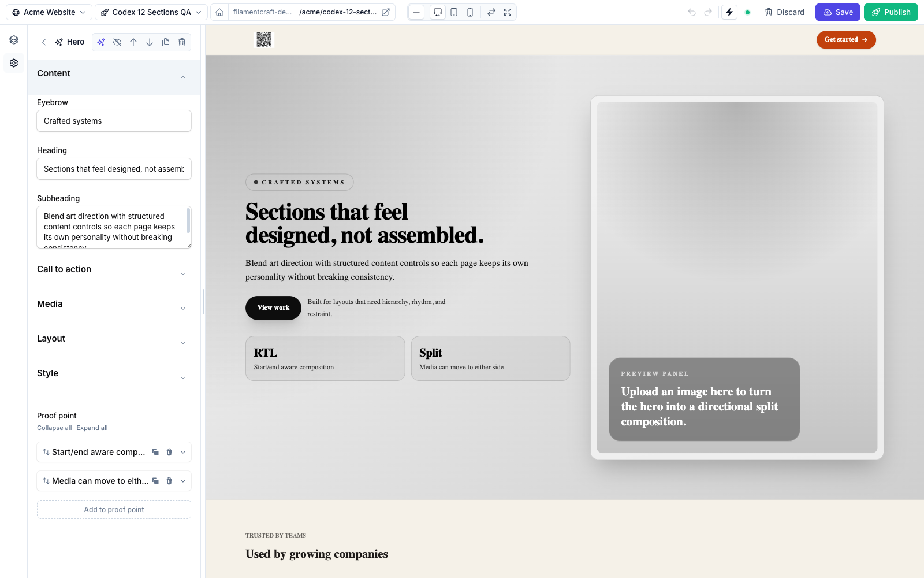Duplicate the Media can move proof point

155,481
